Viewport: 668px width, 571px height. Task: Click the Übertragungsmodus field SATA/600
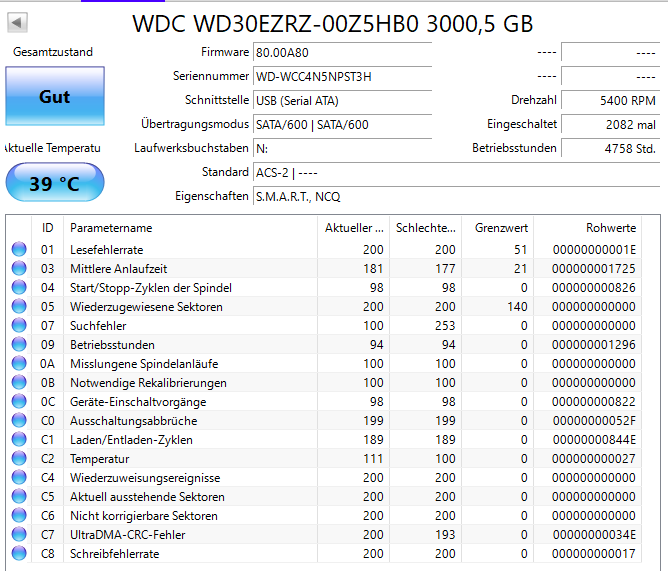(x=343, y=124)
